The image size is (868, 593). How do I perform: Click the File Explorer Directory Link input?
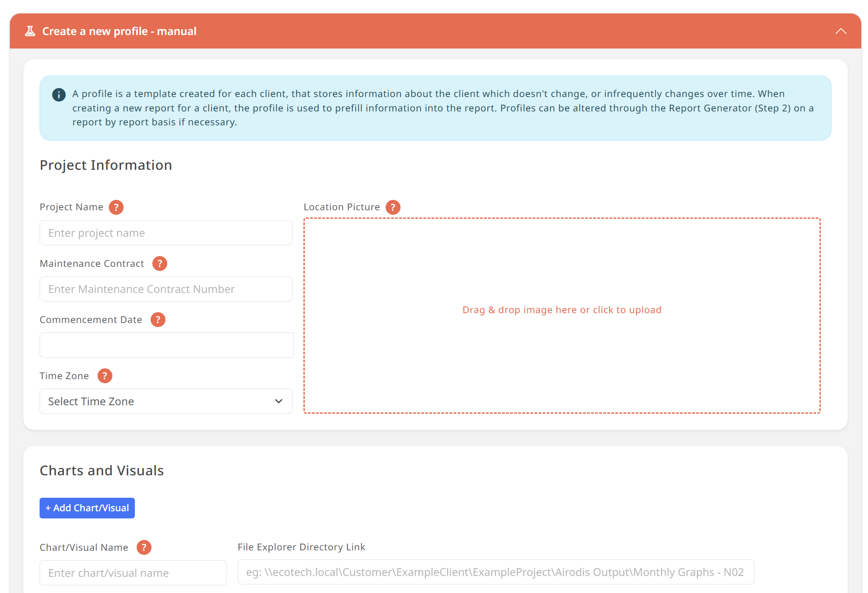click(495, 572)
